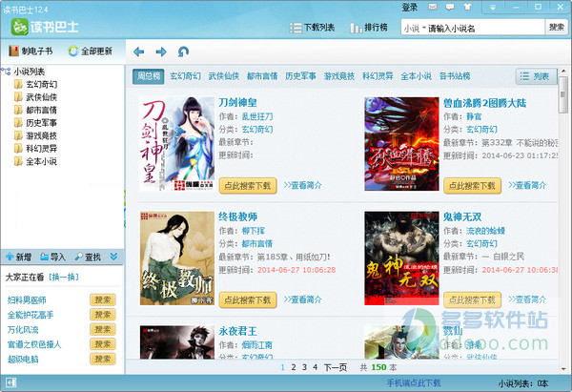Open the skin shirt icon

coord(468,7)
